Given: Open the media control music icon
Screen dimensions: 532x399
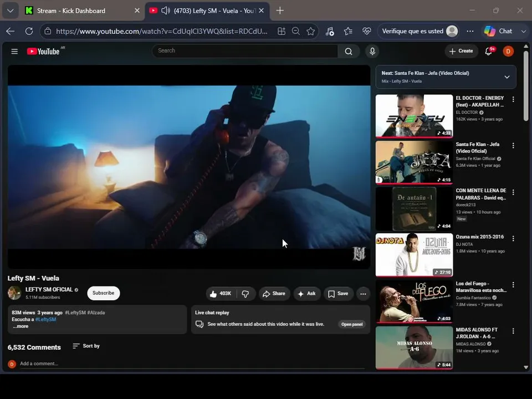Looking at the screenshot, I should (x=330, y=31).
